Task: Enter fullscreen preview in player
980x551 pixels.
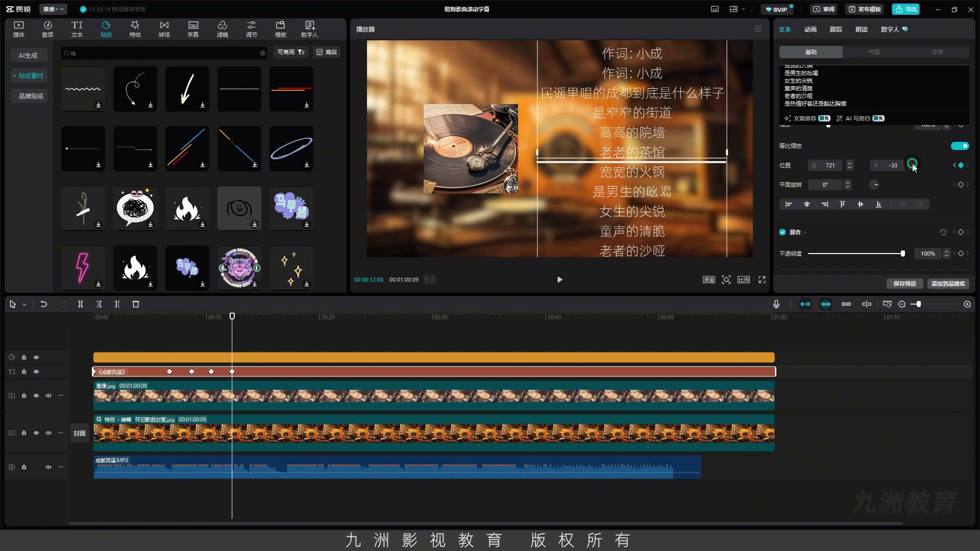Action: pos(762,280)
